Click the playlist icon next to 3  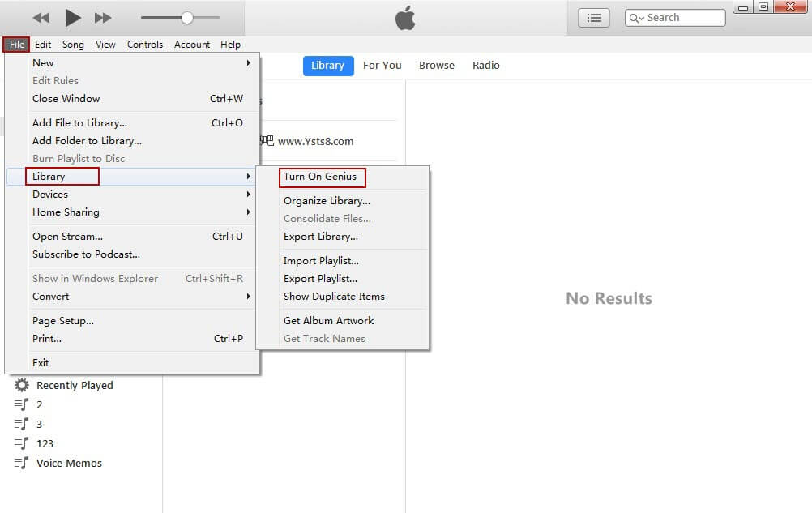click(x=21, y=425)
